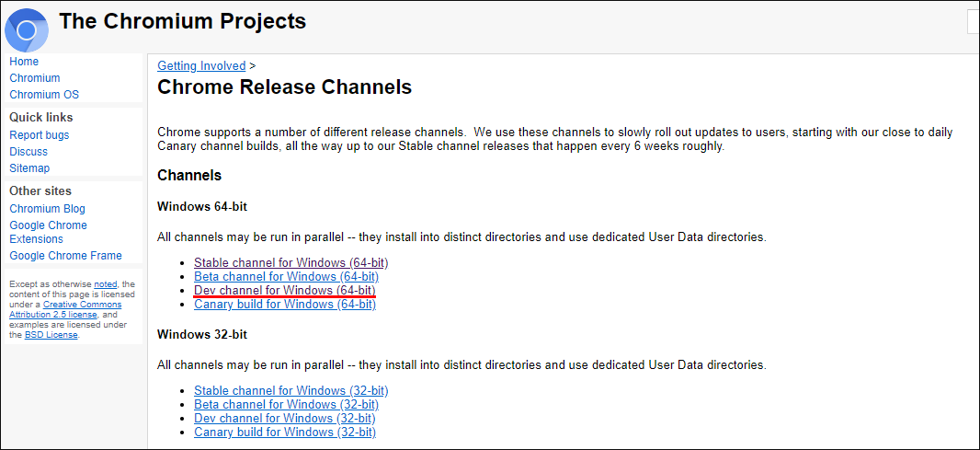Screen dimensions: 980x450
Task: Open Stable channel for Windows 32-bit
Action: (291, 390)
